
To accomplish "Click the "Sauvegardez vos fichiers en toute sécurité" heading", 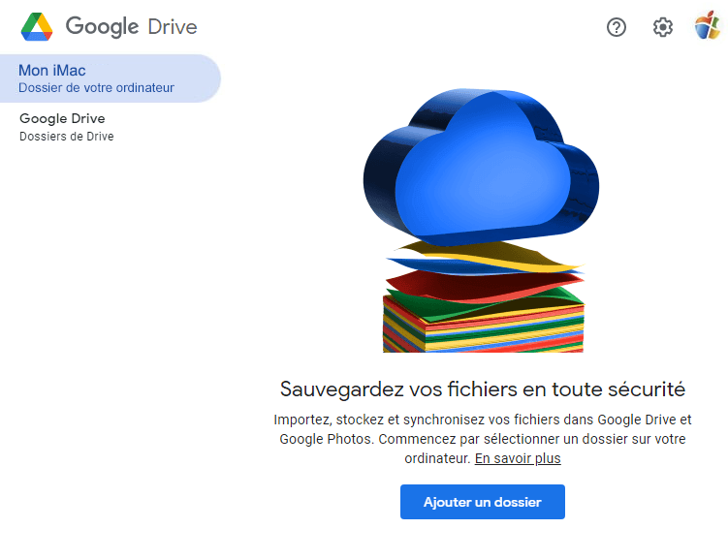I will [483, 389].
